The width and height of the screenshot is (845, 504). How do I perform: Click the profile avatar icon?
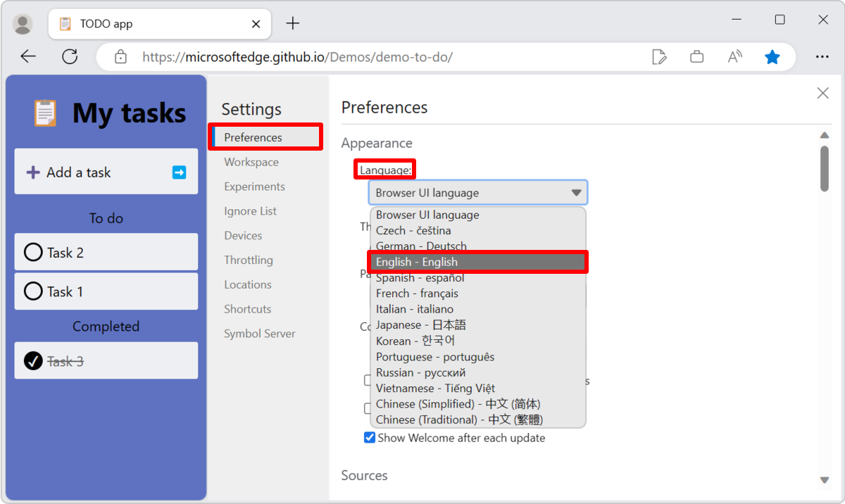[x=22, y=23]
